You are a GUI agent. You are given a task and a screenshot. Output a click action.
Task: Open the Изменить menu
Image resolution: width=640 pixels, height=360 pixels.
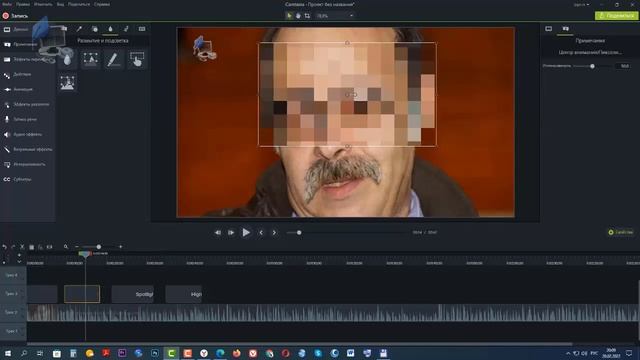point(43,4)
